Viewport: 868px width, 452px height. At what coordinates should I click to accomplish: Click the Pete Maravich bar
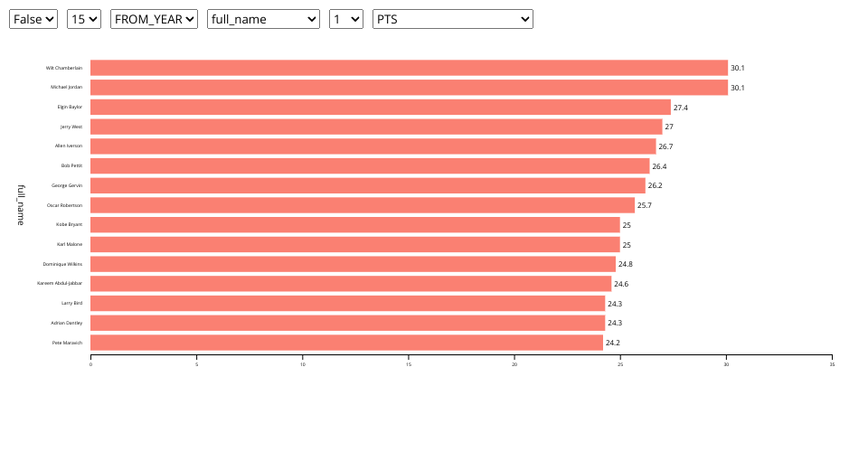(x=346, y=343)
